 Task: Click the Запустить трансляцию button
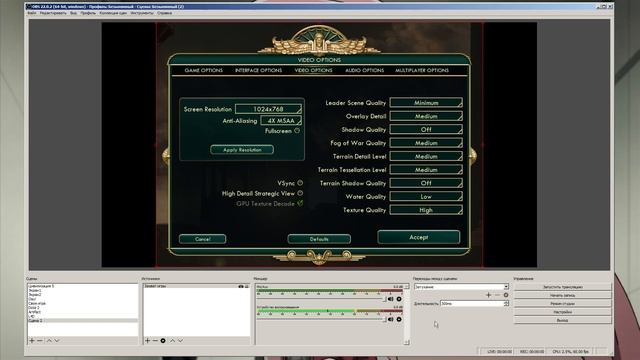562,287
